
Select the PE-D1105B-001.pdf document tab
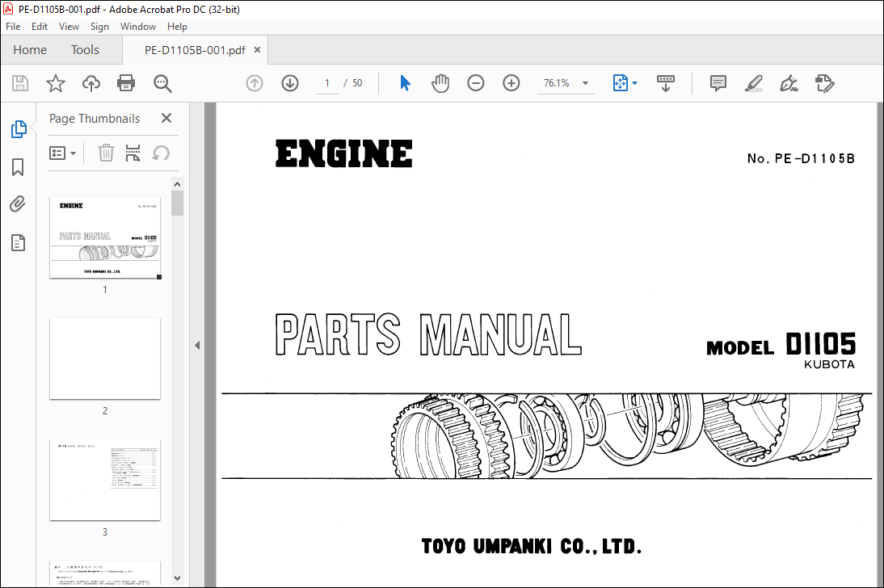195,50
